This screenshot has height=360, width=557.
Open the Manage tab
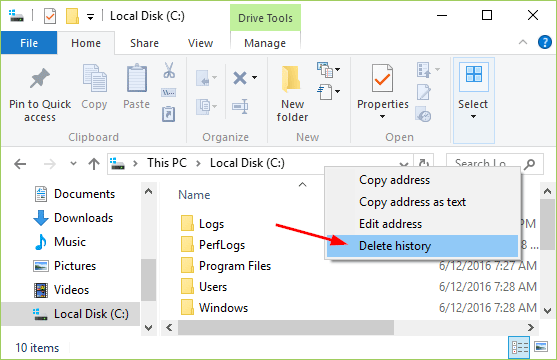265,43
